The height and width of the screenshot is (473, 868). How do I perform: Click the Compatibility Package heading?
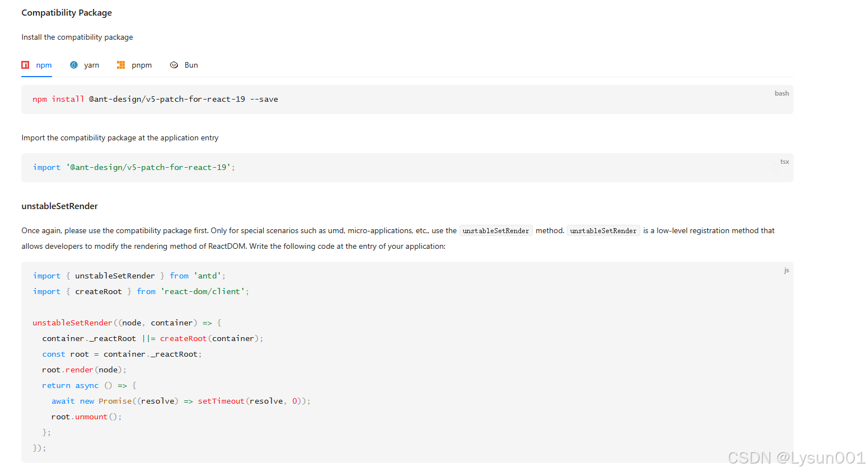click(x=66, y=12)
